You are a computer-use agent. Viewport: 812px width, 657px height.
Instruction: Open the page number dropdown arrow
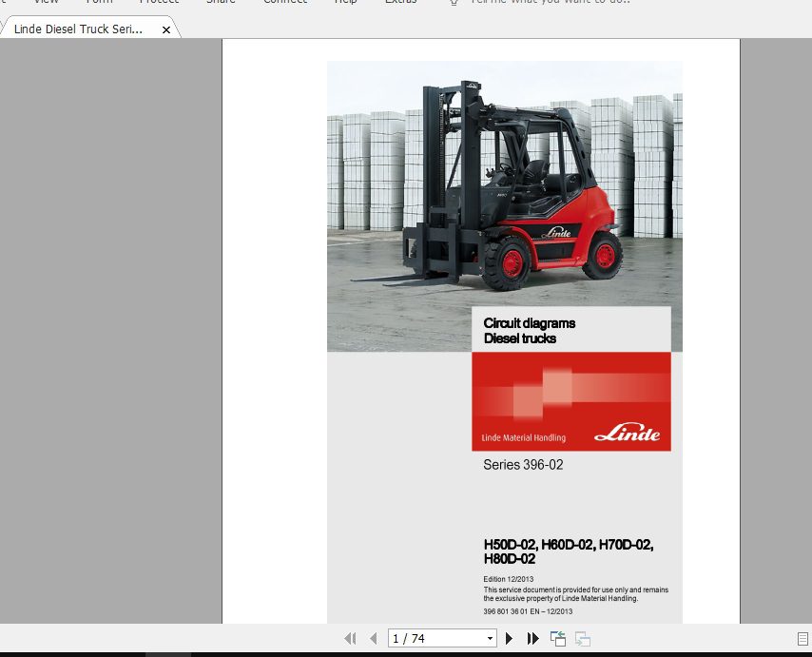490,639
